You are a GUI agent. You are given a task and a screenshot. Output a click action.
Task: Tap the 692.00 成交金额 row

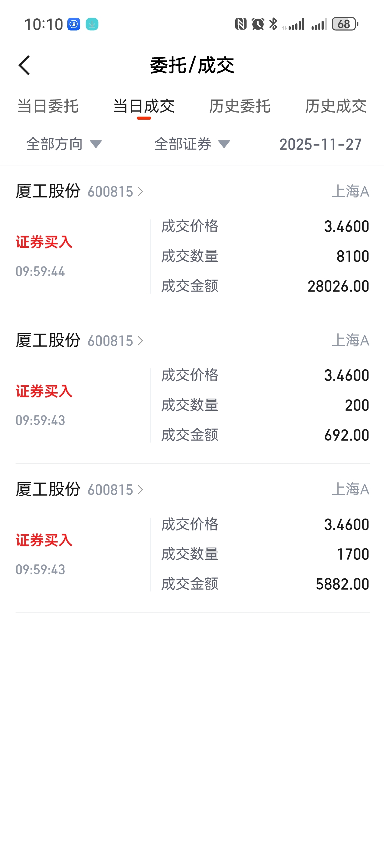tap(265, 435)
